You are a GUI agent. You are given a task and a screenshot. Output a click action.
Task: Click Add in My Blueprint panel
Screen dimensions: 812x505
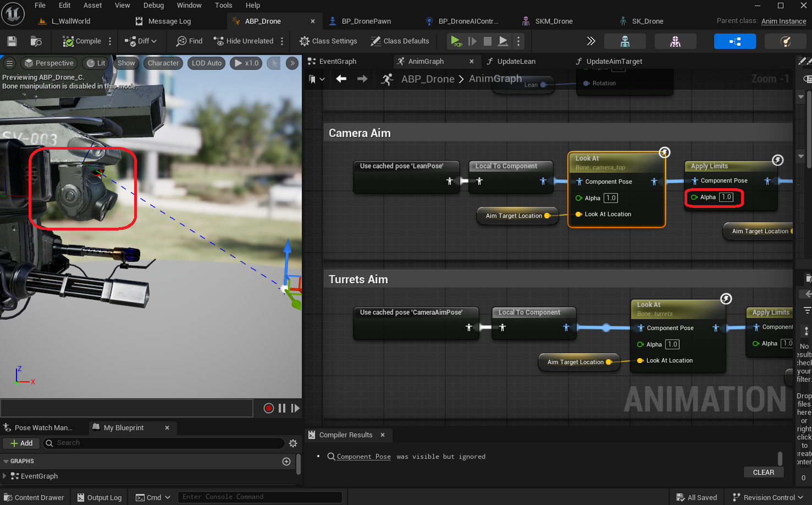pyautogui.click(x=21, y=443)
